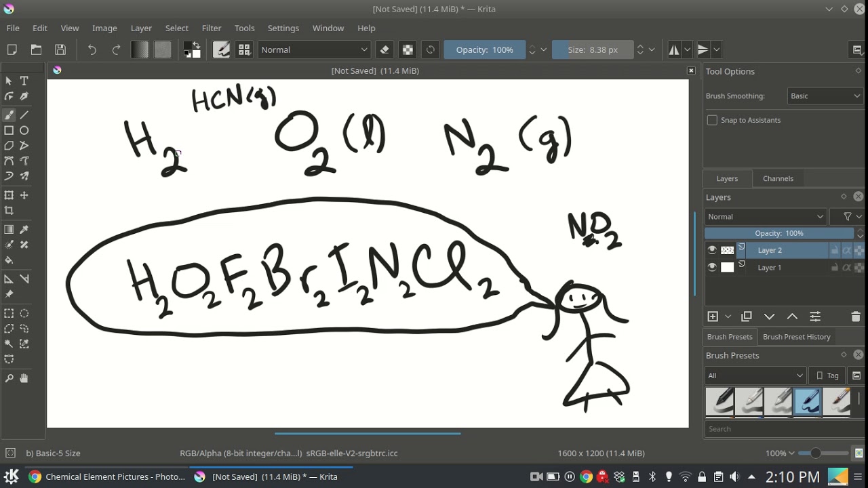868x488 pixels.
Task: Open the brush editor settings
Action: pyautogui.click(x=221, y=49)
